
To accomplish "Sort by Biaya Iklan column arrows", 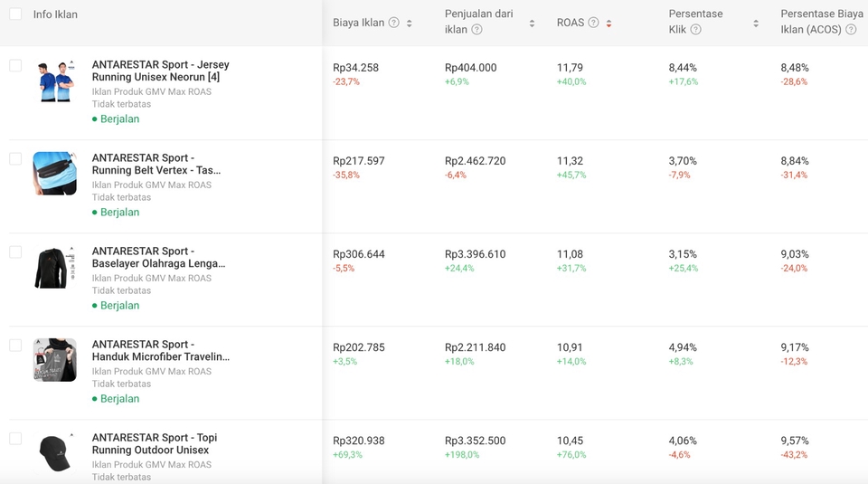I will [409, 24].
